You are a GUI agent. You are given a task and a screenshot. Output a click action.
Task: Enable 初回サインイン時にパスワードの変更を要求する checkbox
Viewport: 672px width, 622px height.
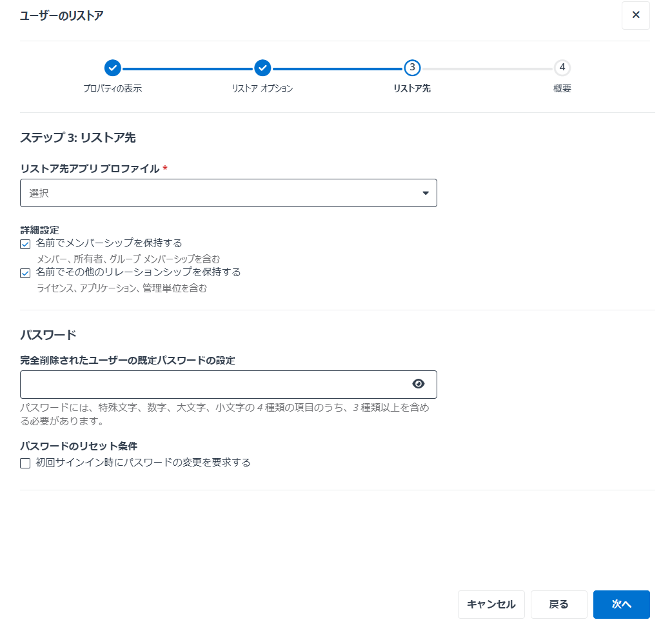(25, 463)
